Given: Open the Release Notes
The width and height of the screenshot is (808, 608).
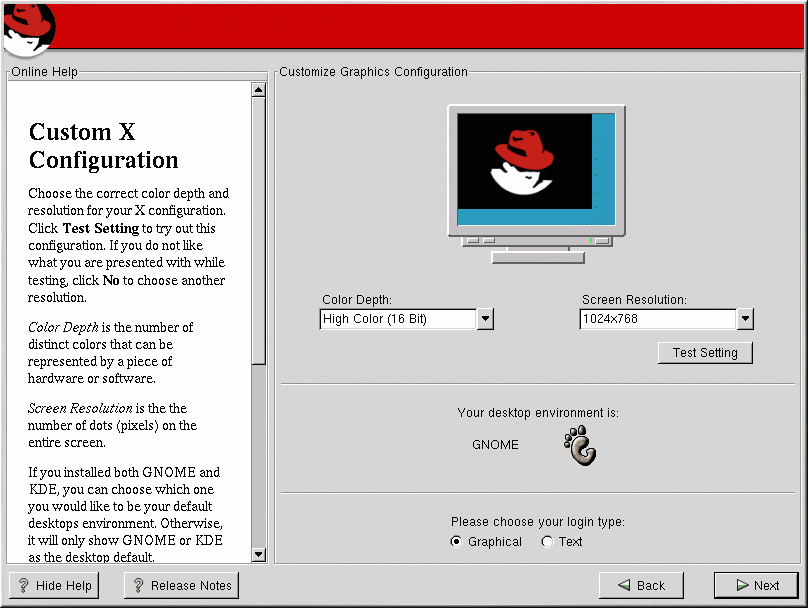Looking at the screenshot, I should click(181, 585).
